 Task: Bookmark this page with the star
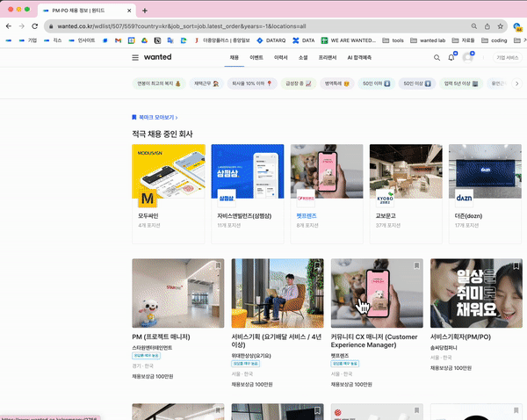500,26
